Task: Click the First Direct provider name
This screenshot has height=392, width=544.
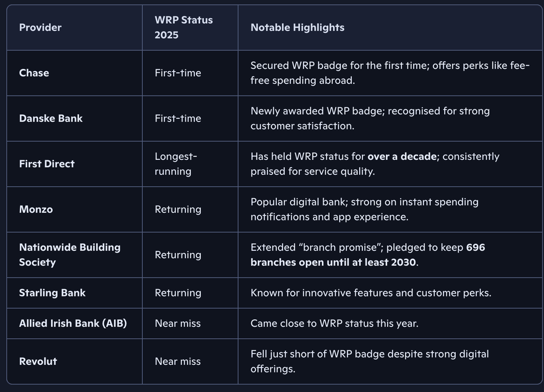Action: pos(47,164)
